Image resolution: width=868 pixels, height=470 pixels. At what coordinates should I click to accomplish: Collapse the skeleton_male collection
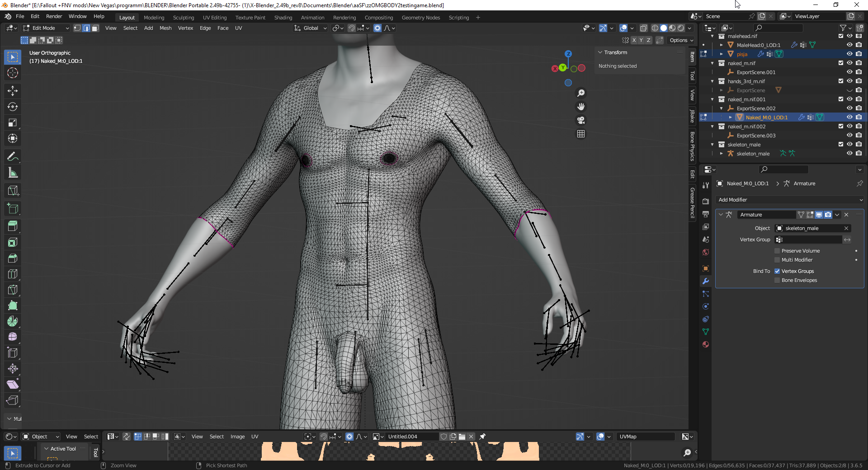coord(712,144)
